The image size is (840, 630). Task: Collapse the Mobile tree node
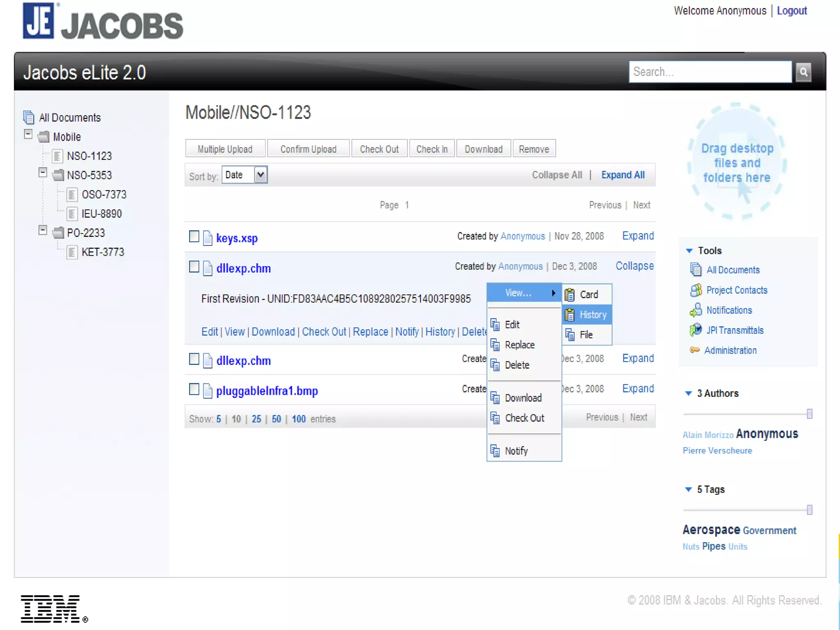[x=28, y=134]
